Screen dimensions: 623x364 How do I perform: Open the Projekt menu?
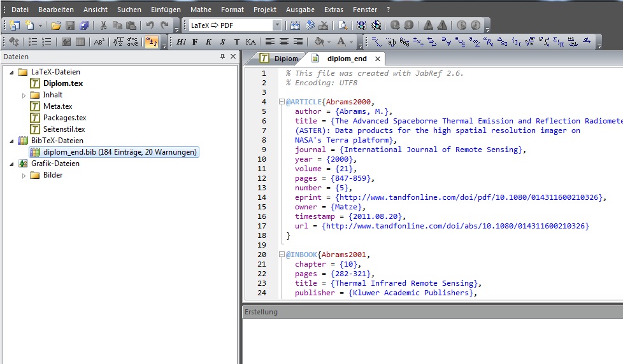[265, 10]
